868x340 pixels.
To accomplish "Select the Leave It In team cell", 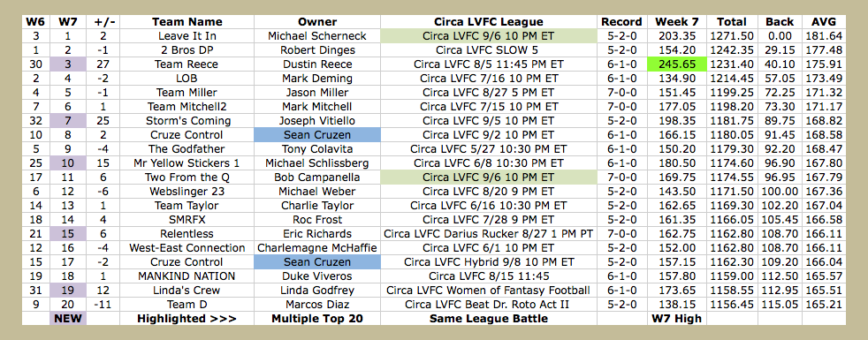I will point(187,36).
